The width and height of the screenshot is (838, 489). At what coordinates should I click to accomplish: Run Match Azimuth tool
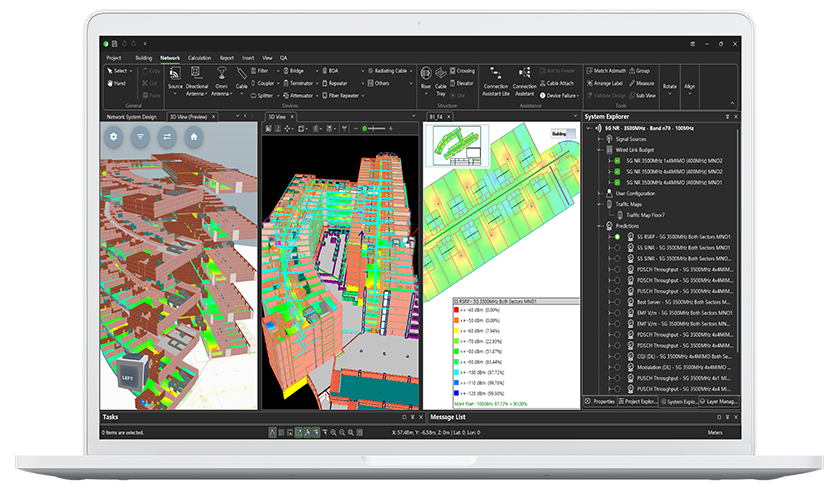(x=606, y=71)
